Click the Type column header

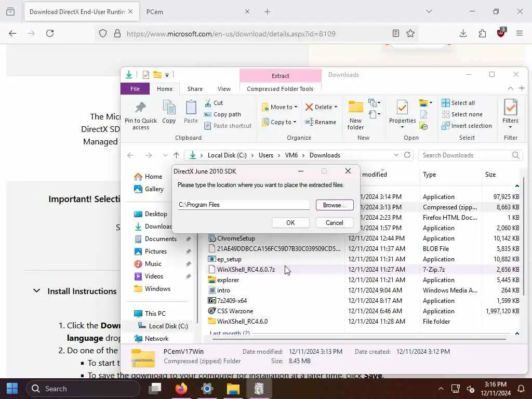point(450,175)
